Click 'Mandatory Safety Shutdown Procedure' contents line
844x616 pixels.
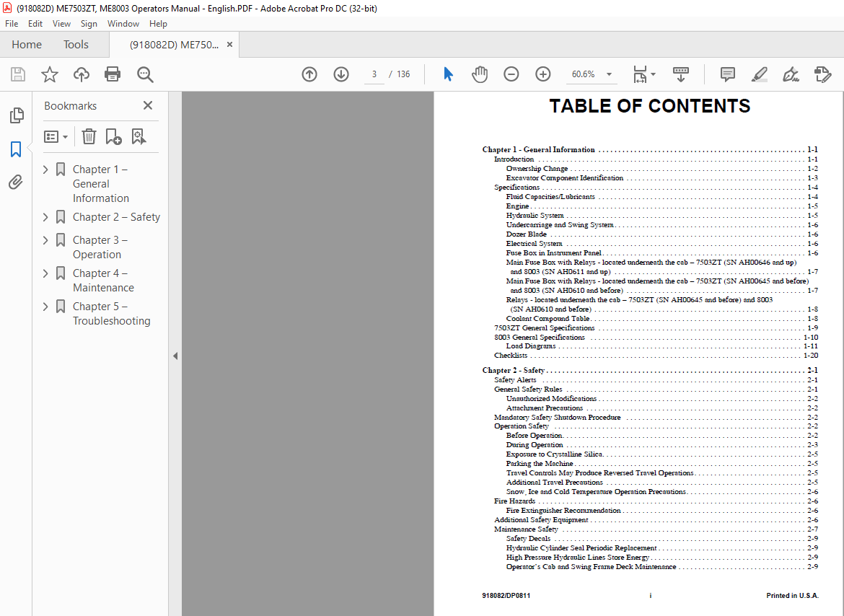656,417
